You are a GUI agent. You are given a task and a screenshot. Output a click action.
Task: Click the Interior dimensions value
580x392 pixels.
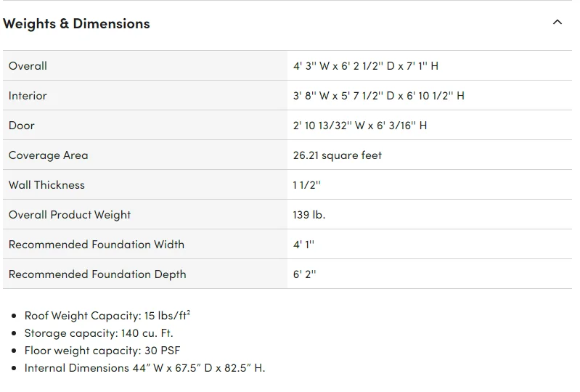point(378,95)
